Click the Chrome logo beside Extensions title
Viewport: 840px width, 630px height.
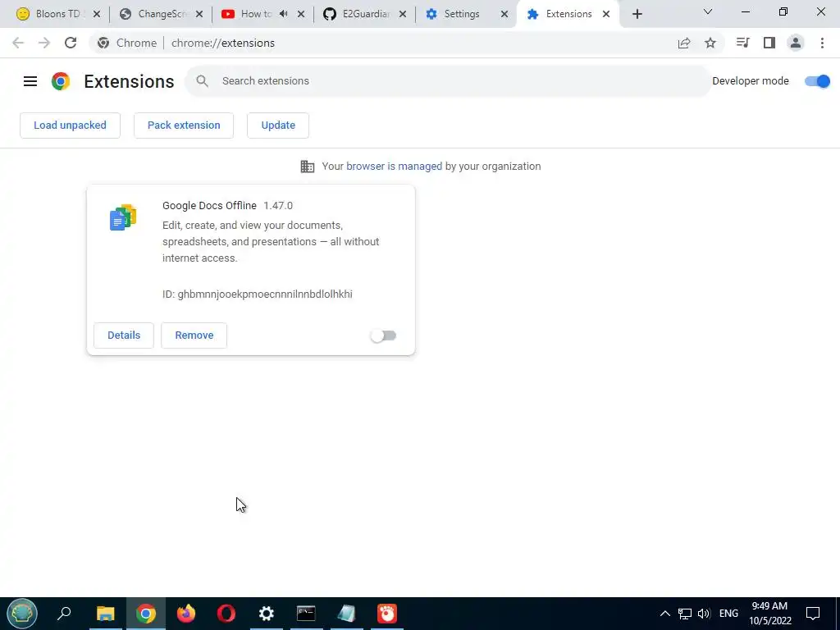61,81
